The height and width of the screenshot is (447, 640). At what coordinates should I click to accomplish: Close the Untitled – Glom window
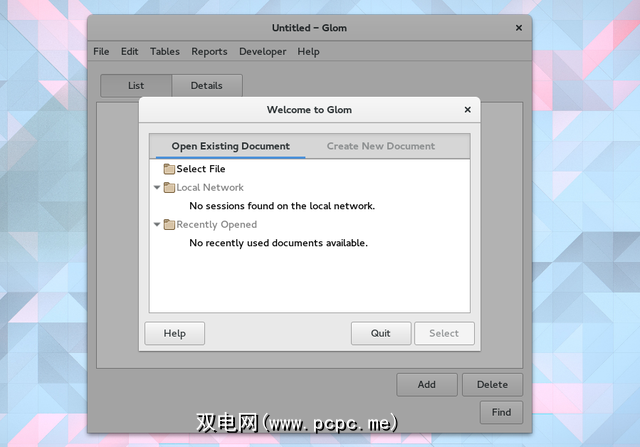pos(519,28)
